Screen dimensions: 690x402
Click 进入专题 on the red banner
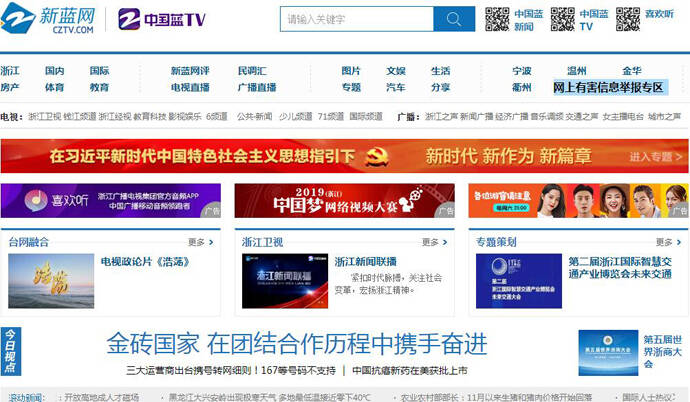(x=656, y=157)
